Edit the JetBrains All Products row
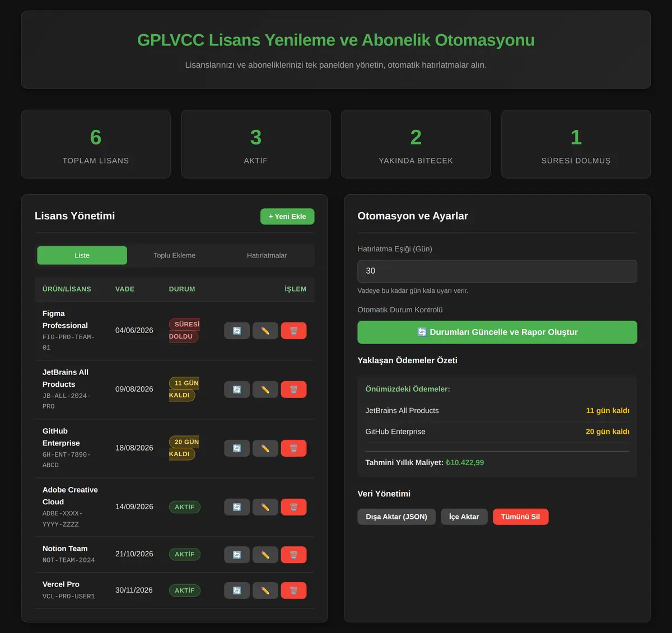 pos(265,390)
